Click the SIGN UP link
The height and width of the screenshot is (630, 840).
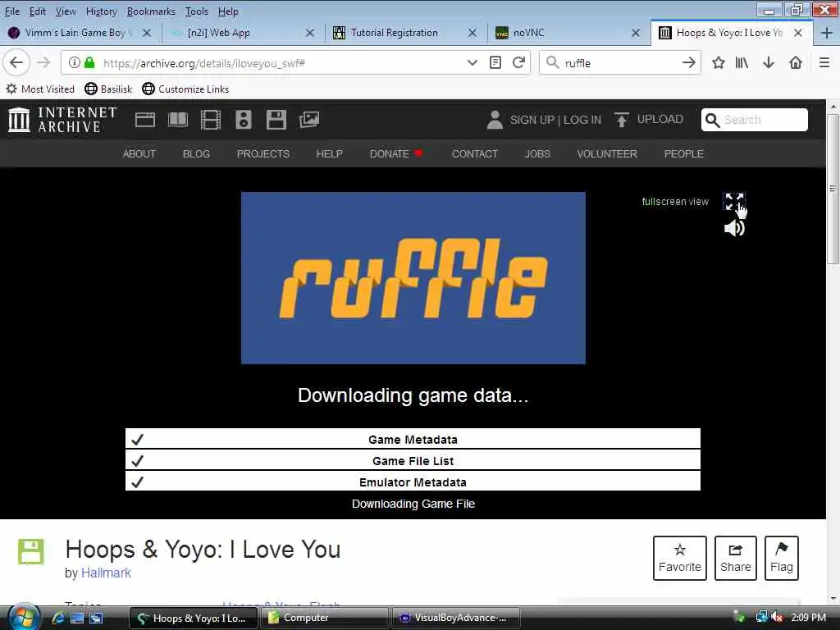532,120
